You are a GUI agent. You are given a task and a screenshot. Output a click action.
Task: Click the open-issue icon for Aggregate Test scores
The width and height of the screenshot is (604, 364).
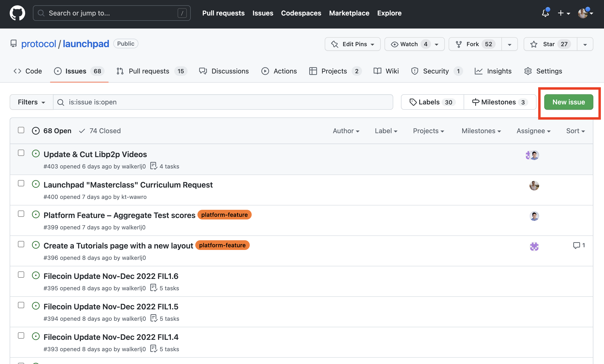click(36, 215)
